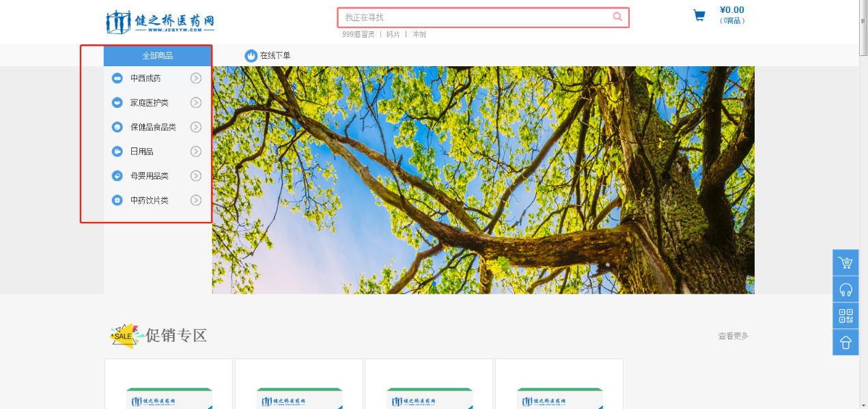868x409 pixels.
Task: Open customer service headset icon
Action: tap(845, 290)
